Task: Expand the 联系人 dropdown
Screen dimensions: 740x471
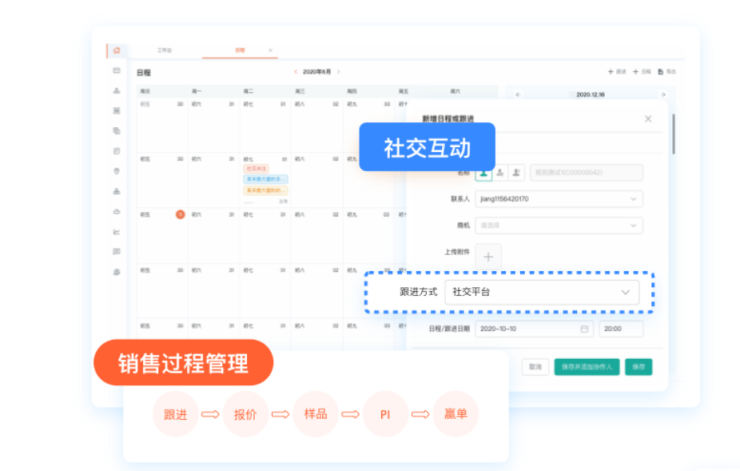Action: pos(558,199)
